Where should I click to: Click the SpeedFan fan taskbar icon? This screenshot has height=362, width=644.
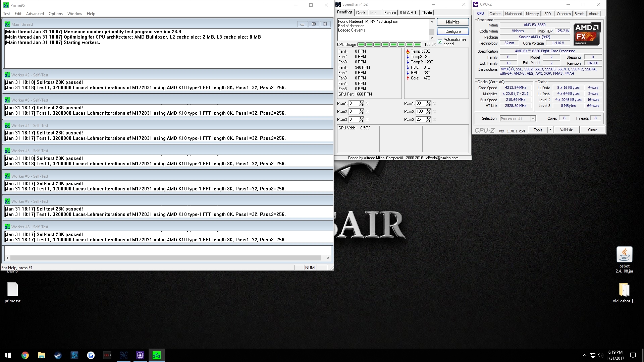(123, 355)
